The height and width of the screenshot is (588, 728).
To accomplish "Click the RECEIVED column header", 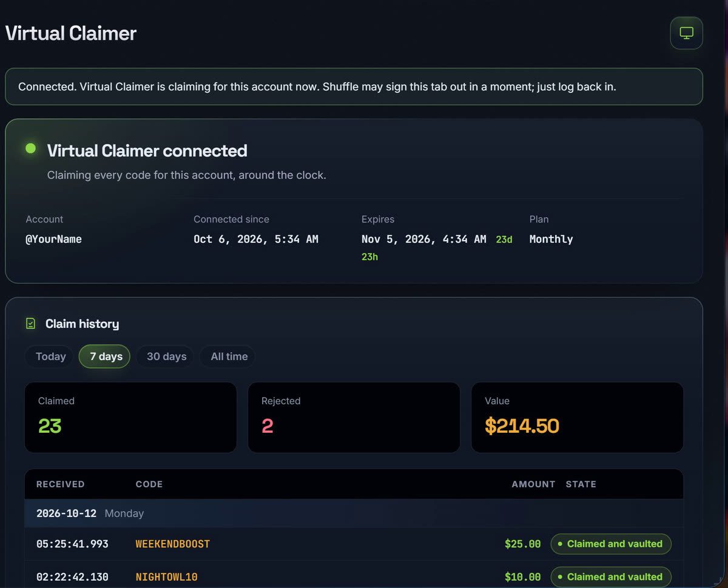I will pyautogui.click(x=61, y=484).
